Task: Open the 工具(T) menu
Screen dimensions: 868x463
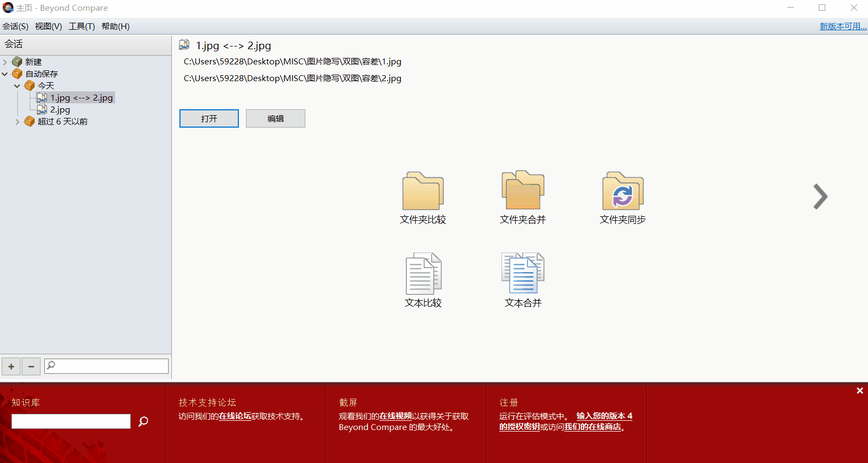Action: point(82,27)
